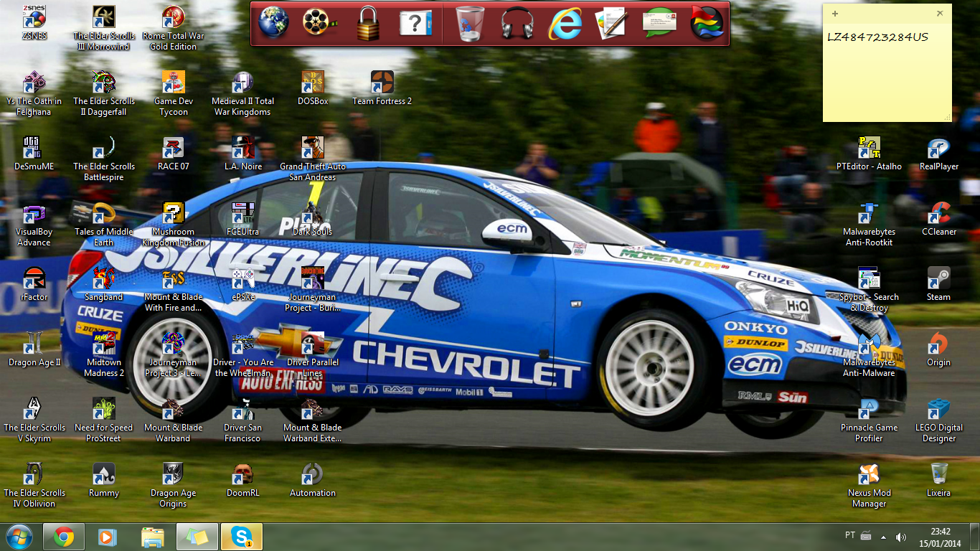Image resolution: width=980 pixels, height=551 pixels.
Task: Select the Rummy card game icon
Action: [x=104, y=480]
